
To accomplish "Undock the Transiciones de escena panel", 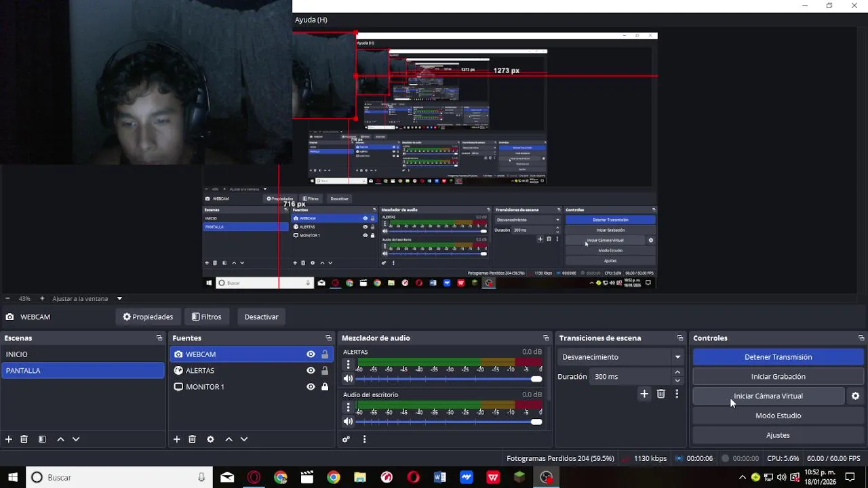I will [x=680, y=338].
